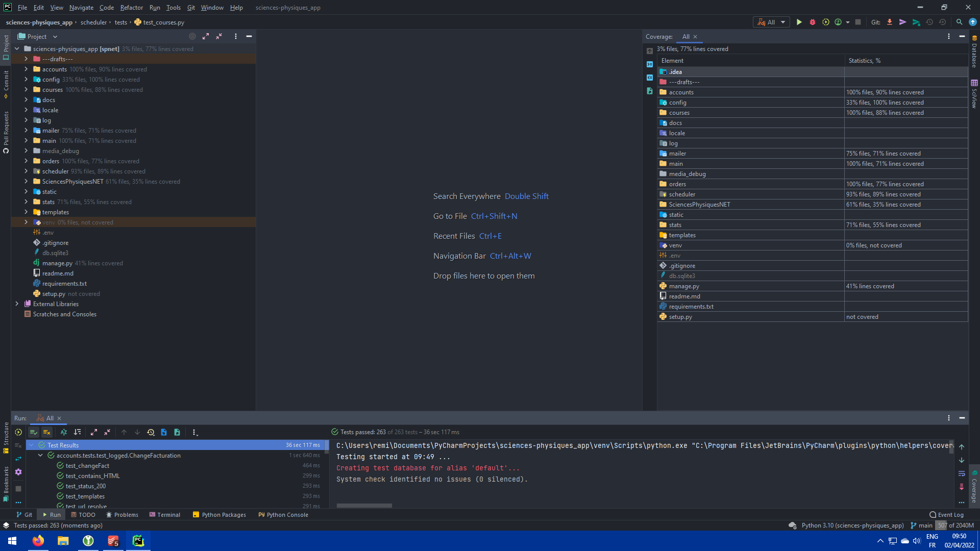This screenshot has width=980, height=551.
Task: Toggle Show Passed tests filter
Action: [34, 432]
